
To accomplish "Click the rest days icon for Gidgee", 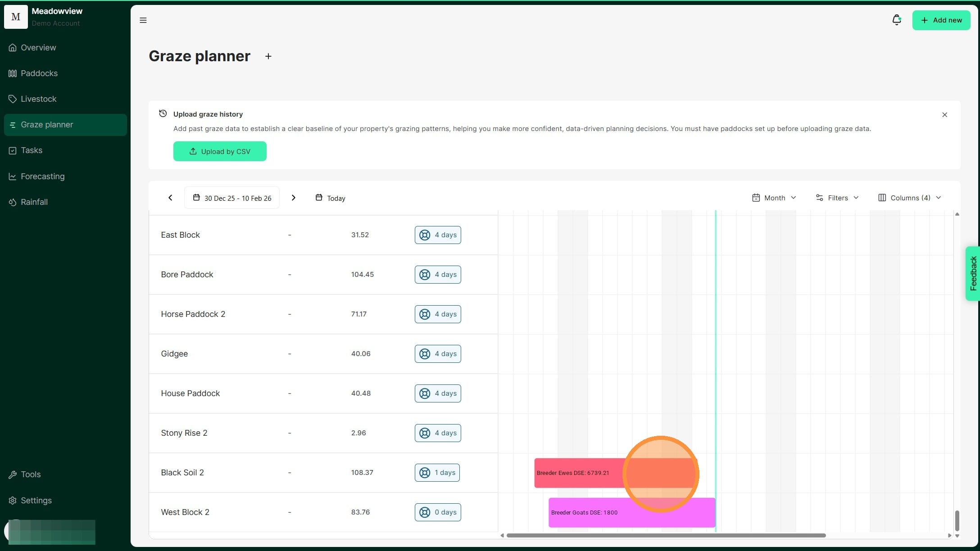I will [425, 354].
